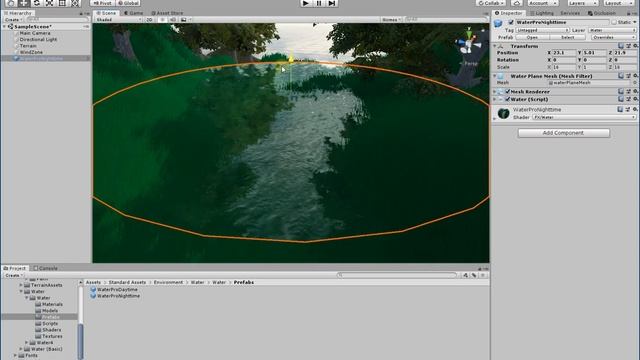Viewport: 640px width, 360px height.
Task: Open the Shader FX/Water dropdown
Action: coord(584,118)
